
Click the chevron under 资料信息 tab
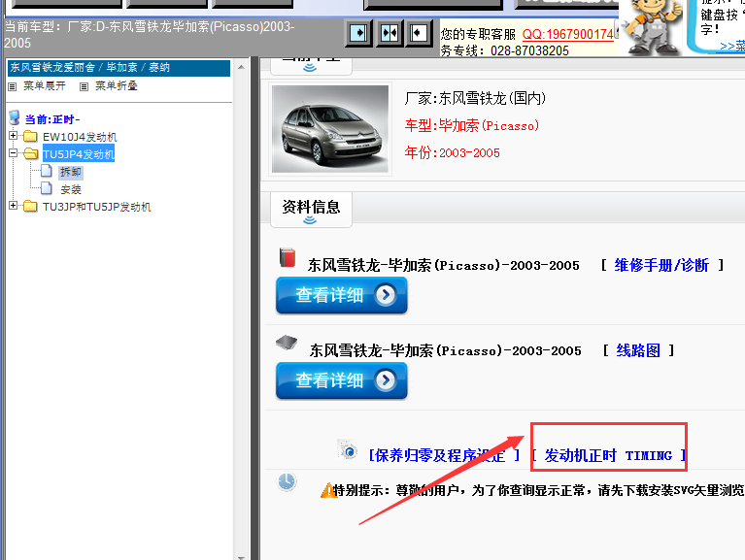tap(310, 220)
